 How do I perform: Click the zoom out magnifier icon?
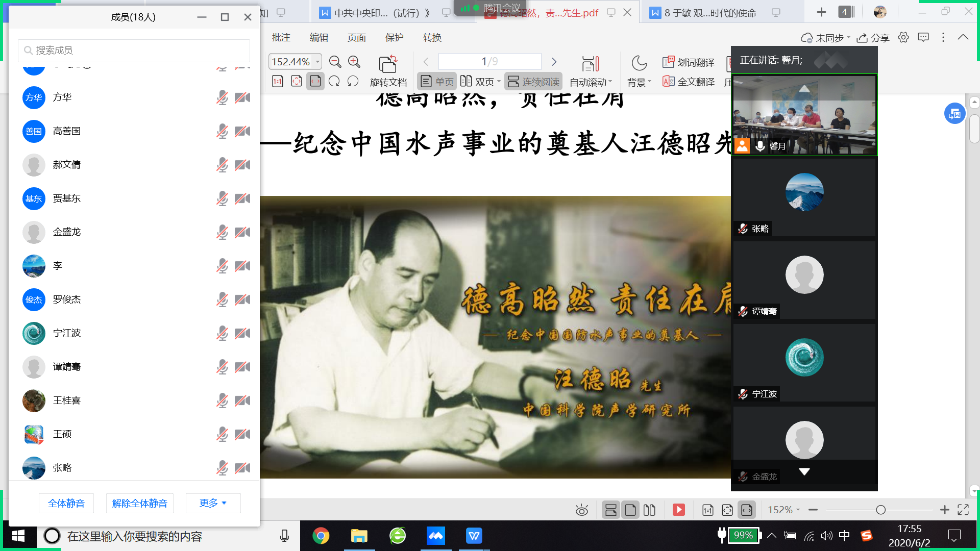(x=335, y=62)
